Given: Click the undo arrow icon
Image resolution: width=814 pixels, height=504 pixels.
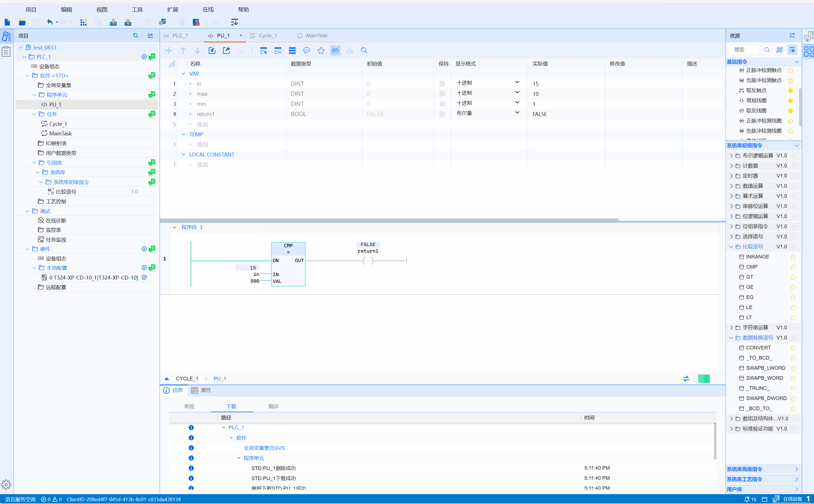Looking at the screenshot, I should 50,22.
